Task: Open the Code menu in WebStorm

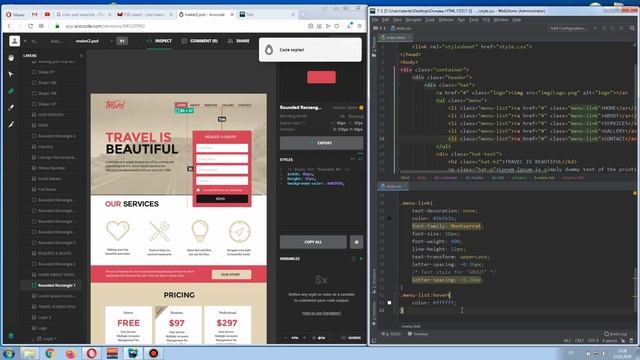Action: (x=430, y=20)
